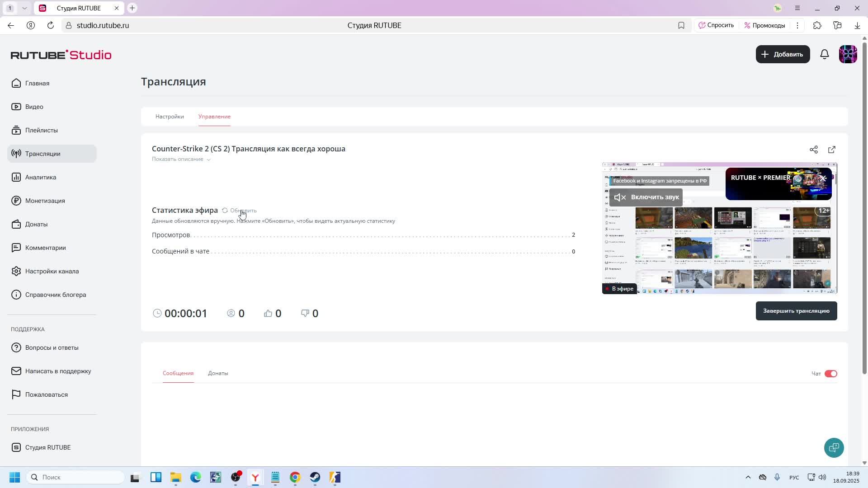Click the share stream icon
This screenshot has height=488, width=868.
click(814, 150)
